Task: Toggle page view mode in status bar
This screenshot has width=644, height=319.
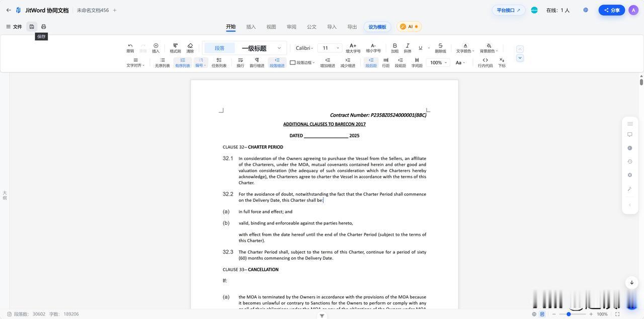Action: [542, 314]
